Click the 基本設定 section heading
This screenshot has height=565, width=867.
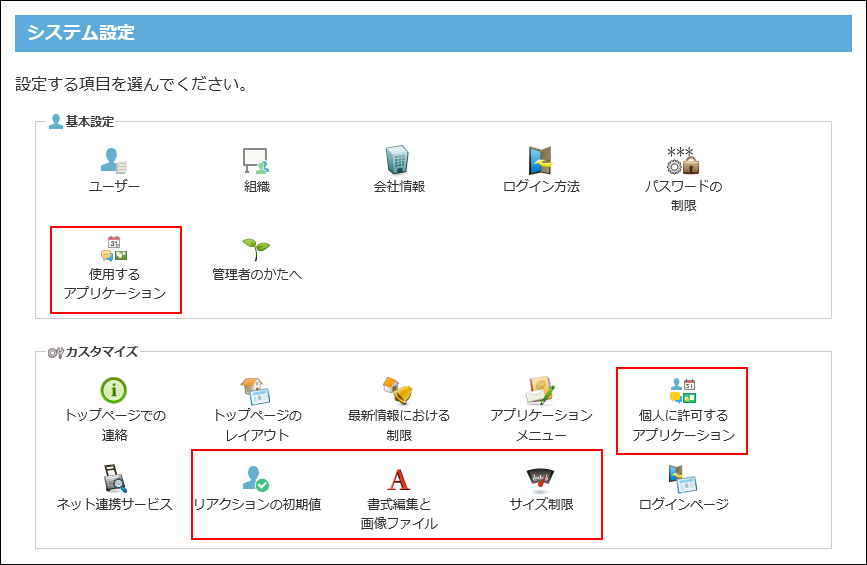90,122
